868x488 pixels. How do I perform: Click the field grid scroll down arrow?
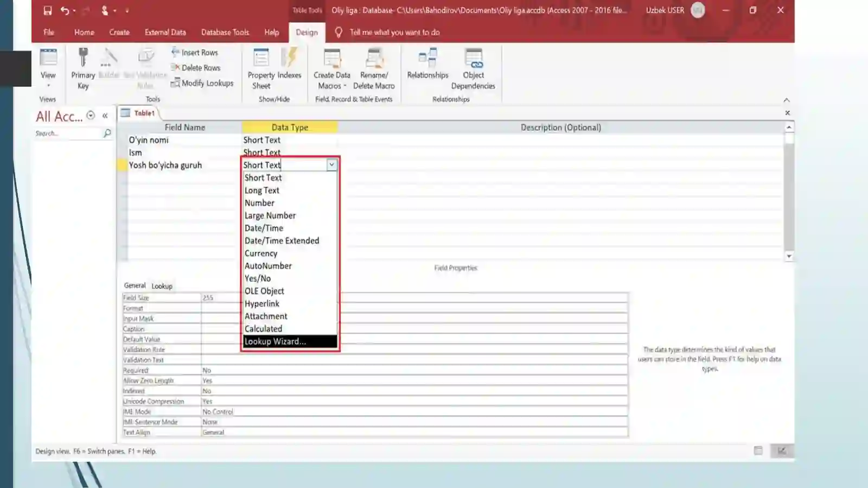click(x=789, y=256)
